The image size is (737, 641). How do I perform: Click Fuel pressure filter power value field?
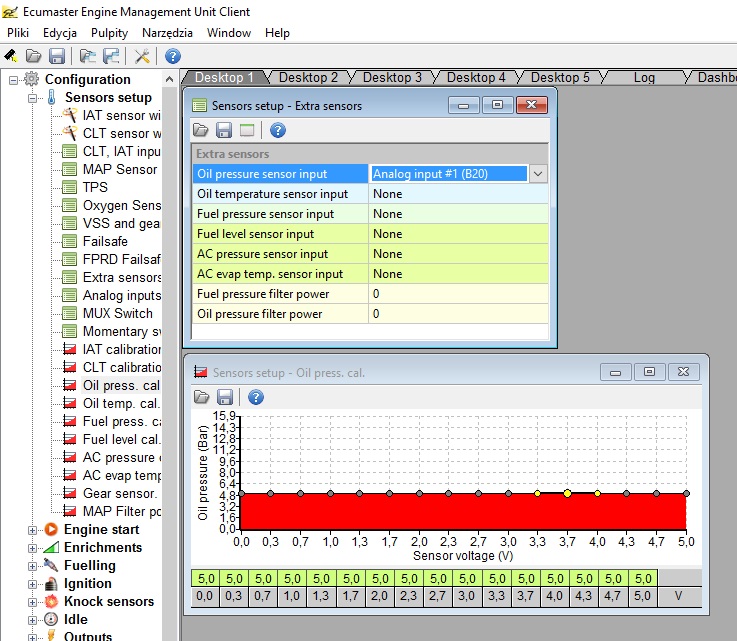(x=458, y=294)
